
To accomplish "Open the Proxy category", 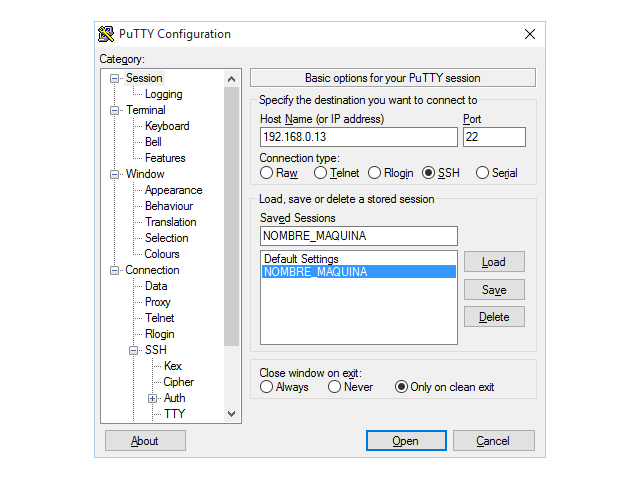I will pos(158,302).
